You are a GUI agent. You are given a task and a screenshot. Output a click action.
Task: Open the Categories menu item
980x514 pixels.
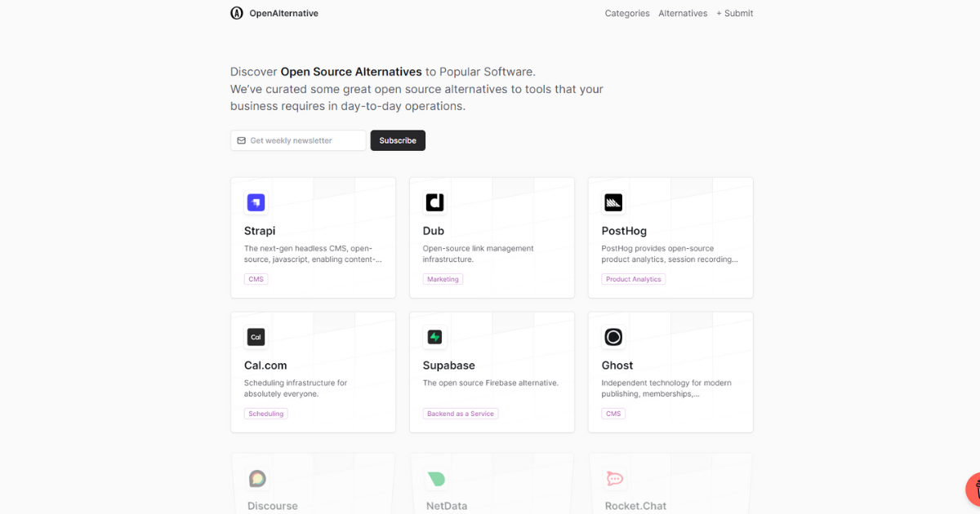626,13
